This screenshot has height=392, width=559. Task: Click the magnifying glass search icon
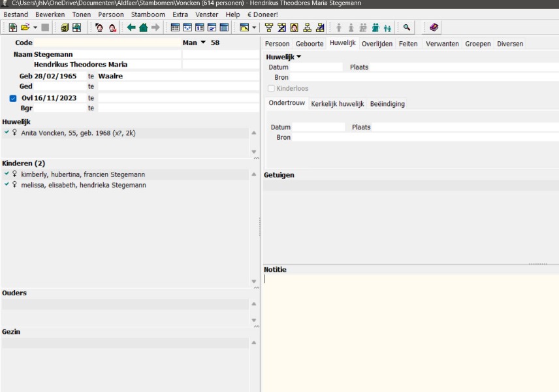[x=407, y=27]
